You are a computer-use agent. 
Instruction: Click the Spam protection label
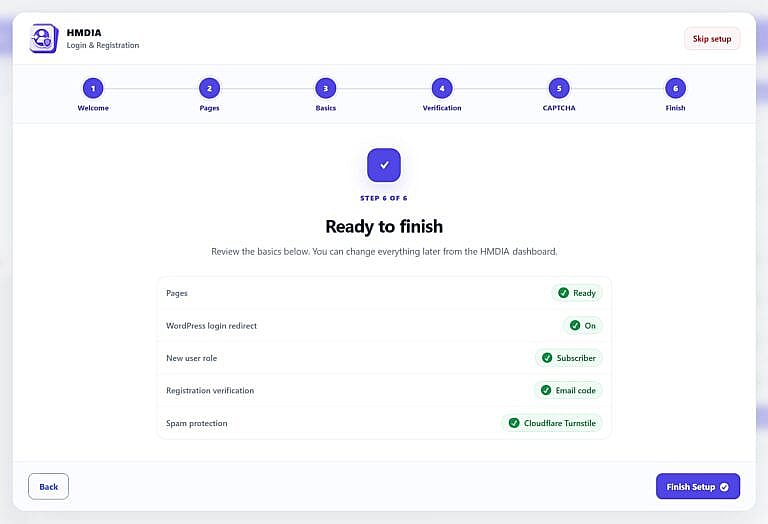pyautogui.click(x=196, y=423)
